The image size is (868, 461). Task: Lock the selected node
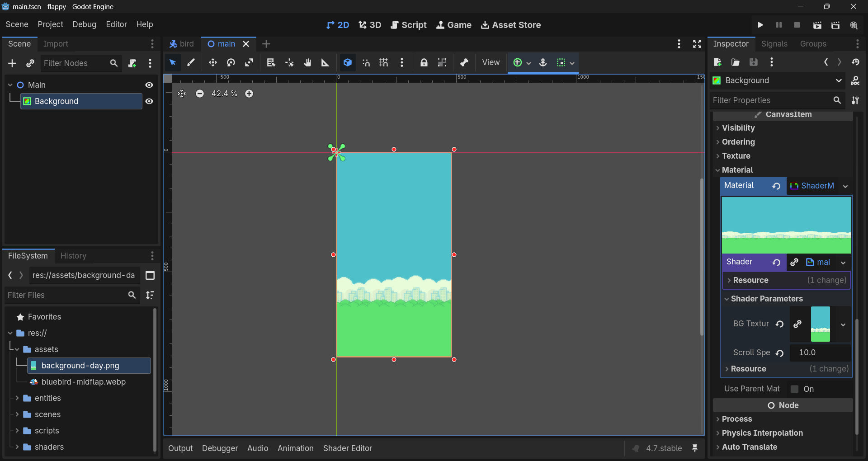pyautogui.click(x=424, y=63)
